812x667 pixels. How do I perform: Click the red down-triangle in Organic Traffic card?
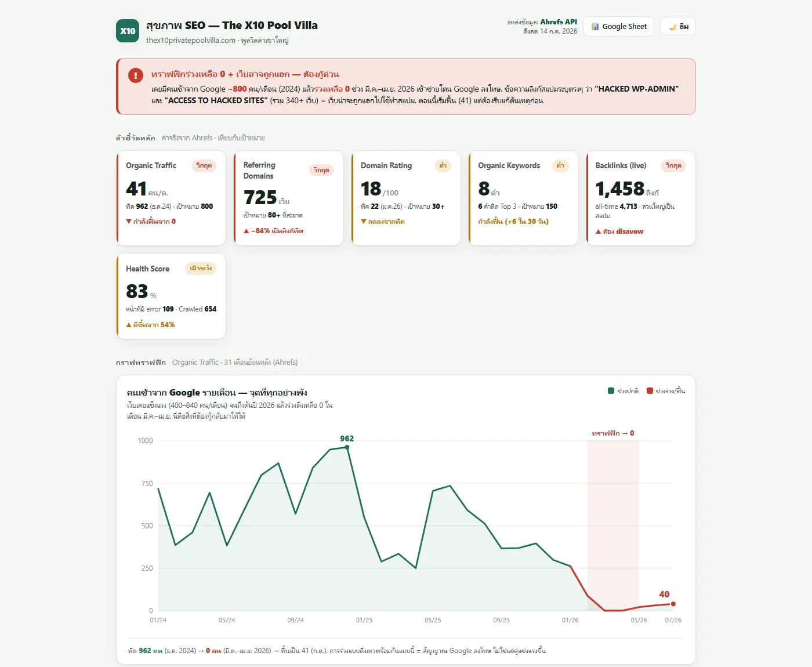(x=129, y=222)
